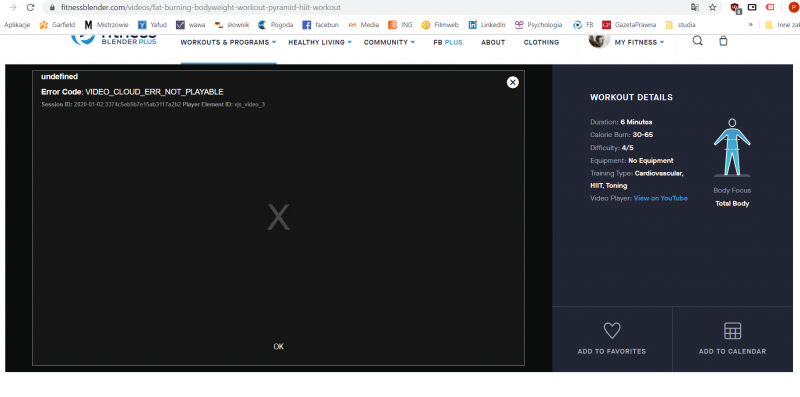Open the Clothing page
The width and height of the screenshot is (800, 397).
click(x=541, y=42)
